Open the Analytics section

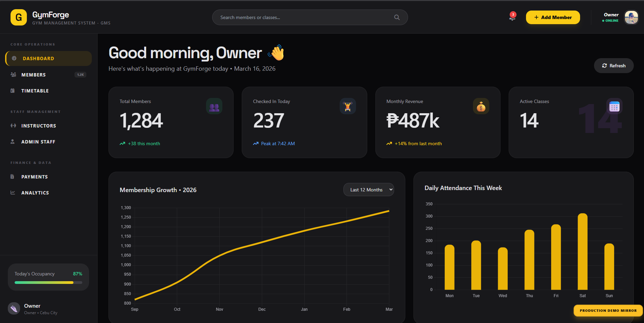tap(49, 192)
